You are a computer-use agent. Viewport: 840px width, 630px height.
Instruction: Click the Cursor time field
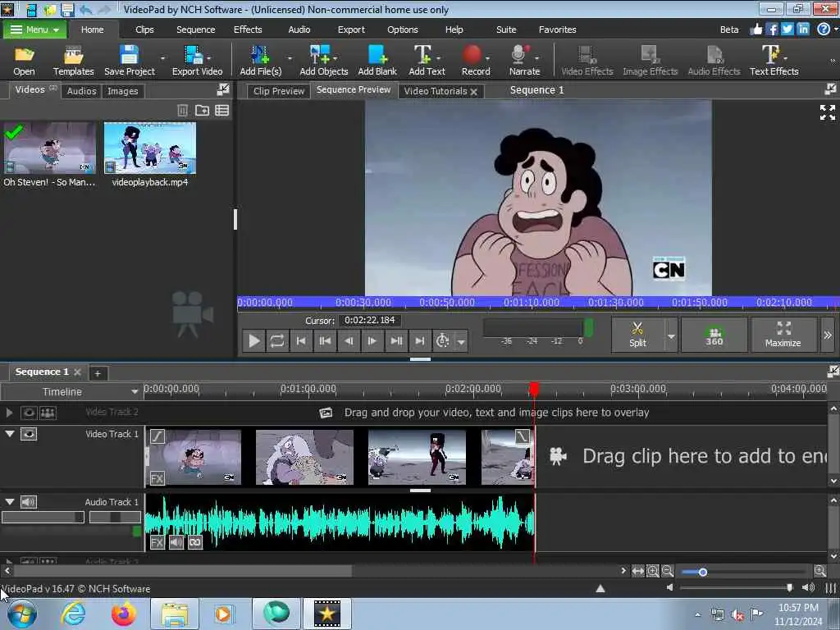tap(370, 321)
